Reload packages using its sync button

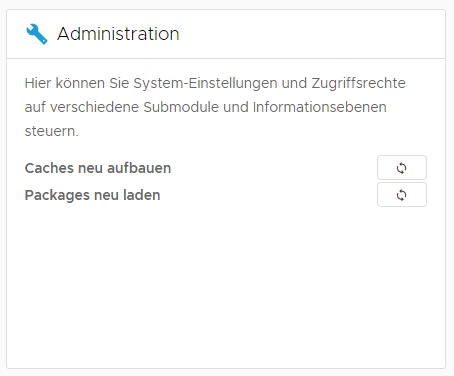402,195
